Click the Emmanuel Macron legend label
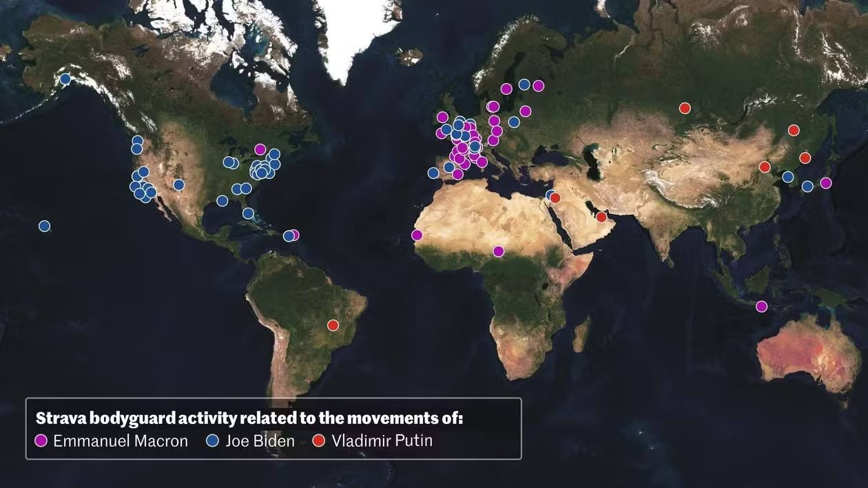Image resolution: width=868 pixels, height=488 pixels. point(121,441)
